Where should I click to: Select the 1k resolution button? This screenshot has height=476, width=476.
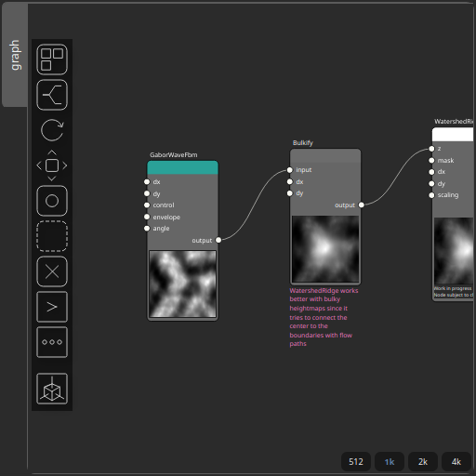pyautogui.click(x=390, y=462)
